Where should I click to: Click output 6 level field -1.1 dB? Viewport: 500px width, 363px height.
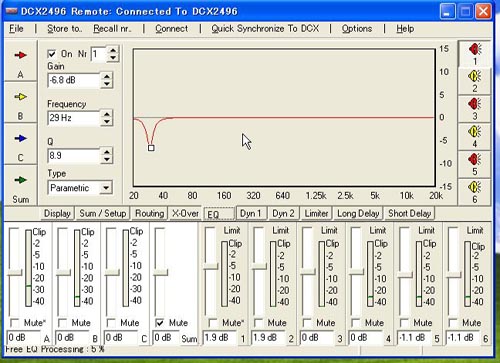463,338
